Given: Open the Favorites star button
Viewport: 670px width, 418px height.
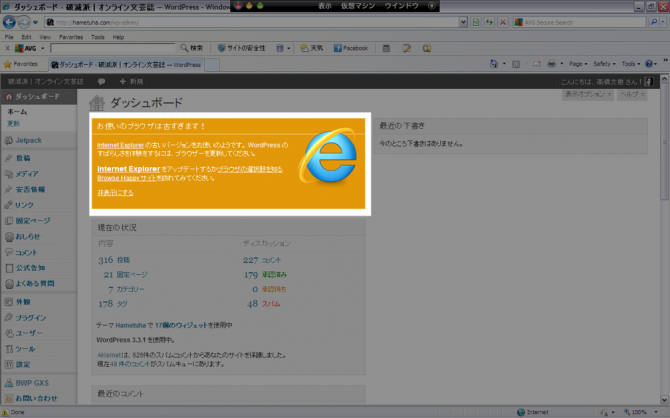Looking at the screenshot, I should click(x=21, y=64).
